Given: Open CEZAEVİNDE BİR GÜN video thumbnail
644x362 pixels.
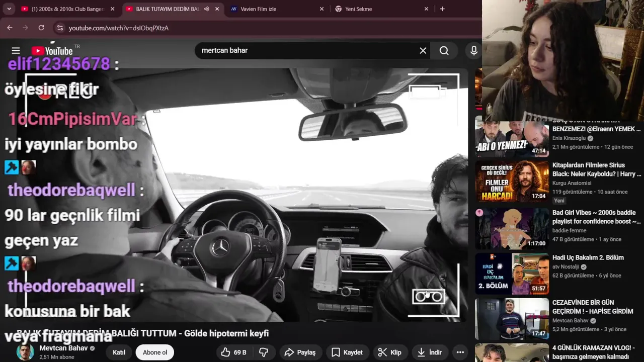Looking at the screenshot, I should [512, 319].
